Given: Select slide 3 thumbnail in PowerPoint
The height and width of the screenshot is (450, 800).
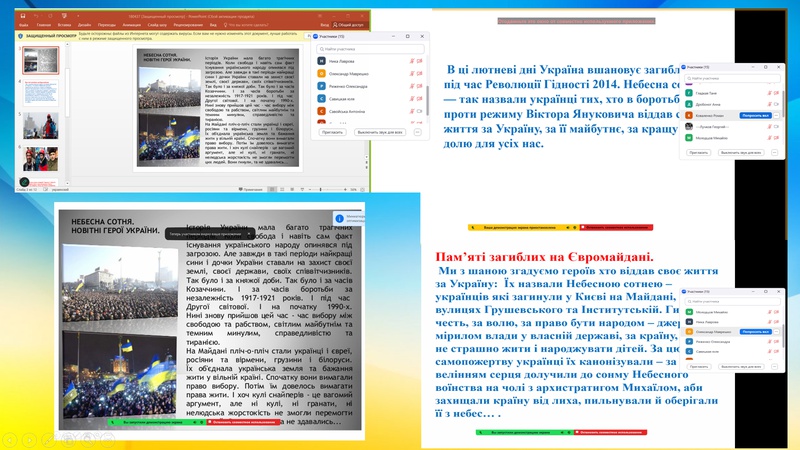Looking at the screenshot, I should tap(41, 60).
